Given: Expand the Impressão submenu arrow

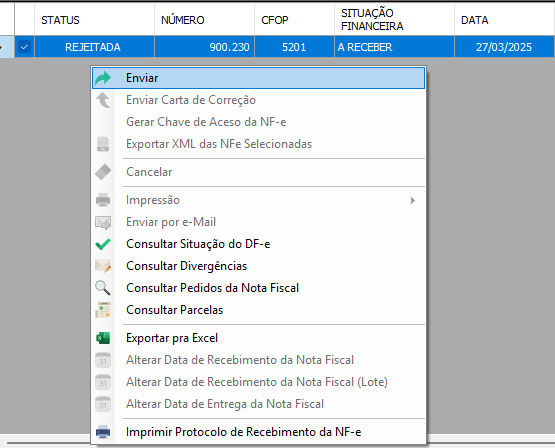Looking at the screenshot, I should coord(413,201).
